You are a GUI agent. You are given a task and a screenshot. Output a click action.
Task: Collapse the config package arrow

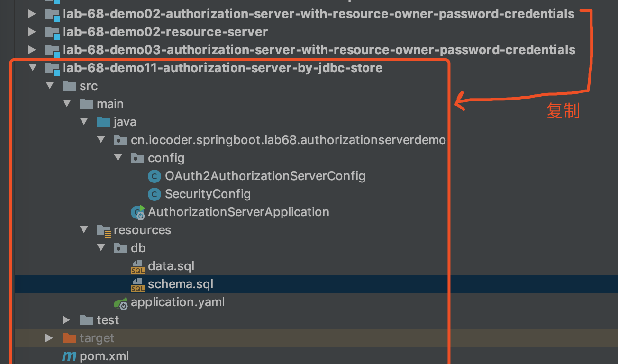[118, 158]
